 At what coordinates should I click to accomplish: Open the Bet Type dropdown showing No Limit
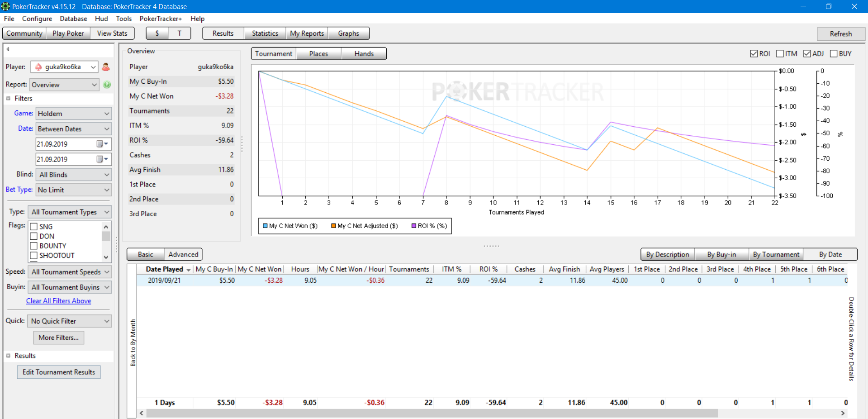click(73, 190)
